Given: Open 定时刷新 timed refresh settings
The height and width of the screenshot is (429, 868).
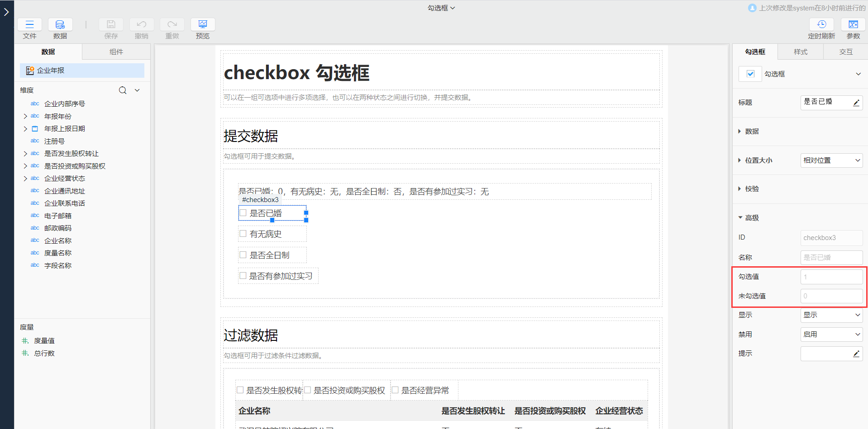Looking at the screenshot, I should 821,24.
